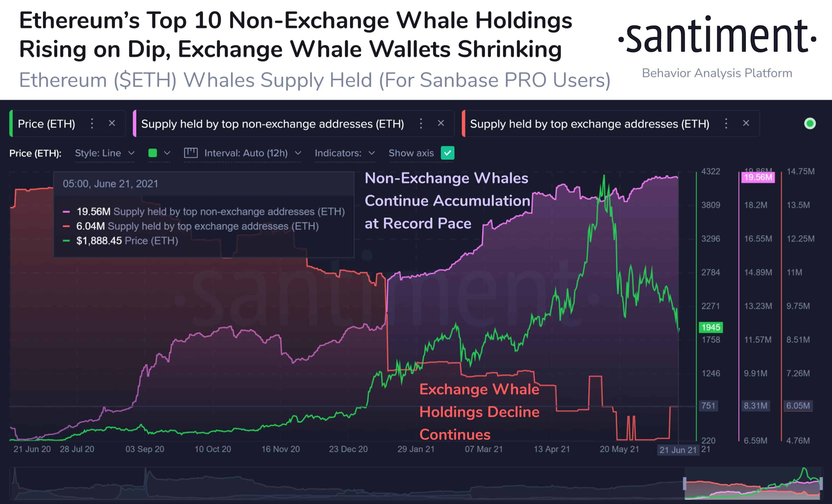Click the Santiment logo
The image size is (832, 504).
717,36
